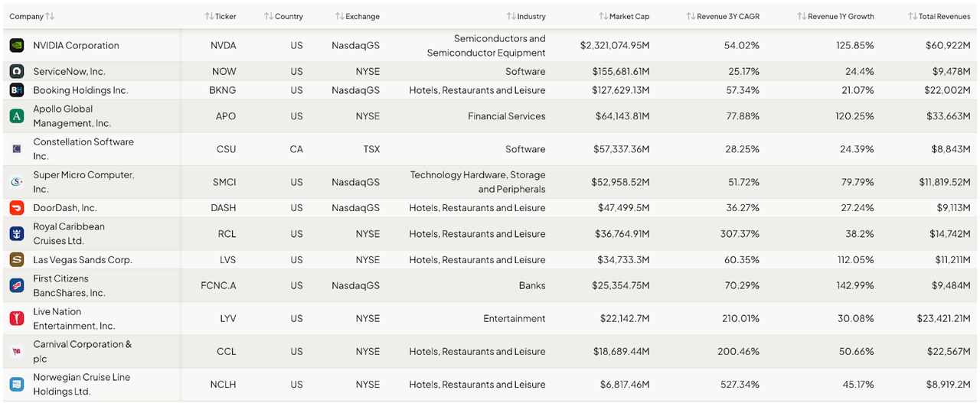Select the CCL ticker cell

click(x=227, y=352)
